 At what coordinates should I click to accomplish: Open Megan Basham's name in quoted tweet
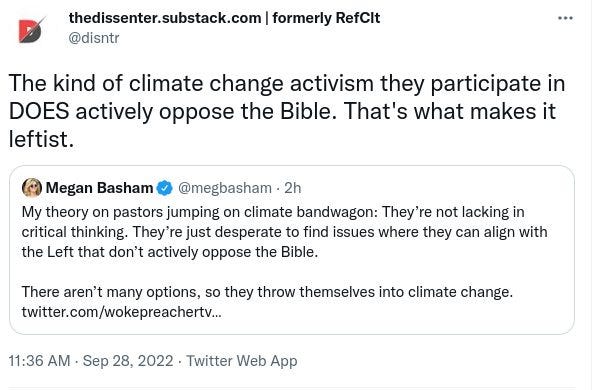(99, 188)
